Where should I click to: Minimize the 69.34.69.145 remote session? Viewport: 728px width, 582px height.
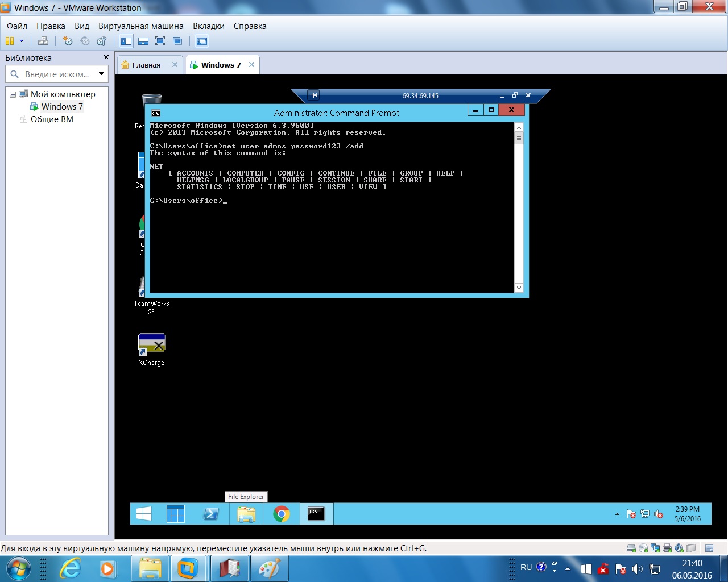point(502,95)
